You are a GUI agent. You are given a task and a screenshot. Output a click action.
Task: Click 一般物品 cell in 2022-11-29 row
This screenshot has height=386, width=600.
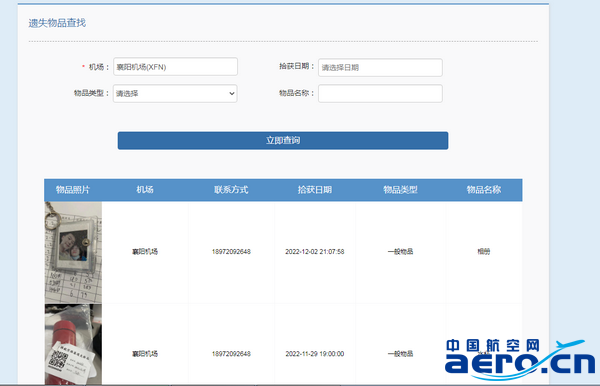400,354
